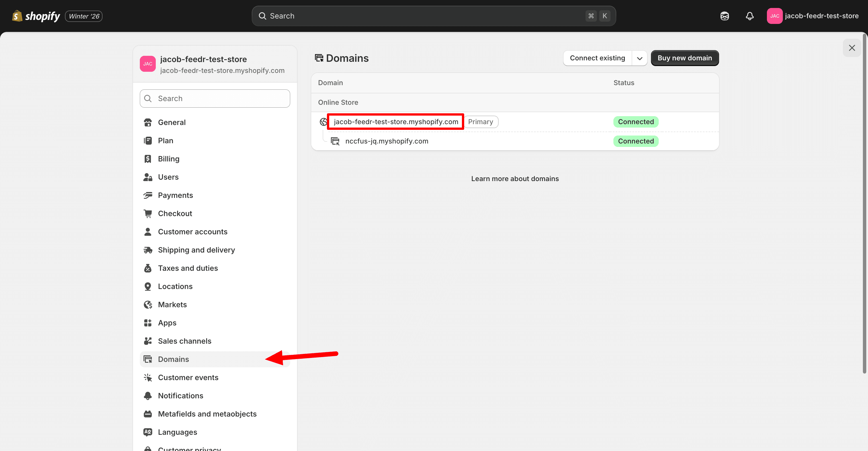Open the Payments settings section

(175, 195)
